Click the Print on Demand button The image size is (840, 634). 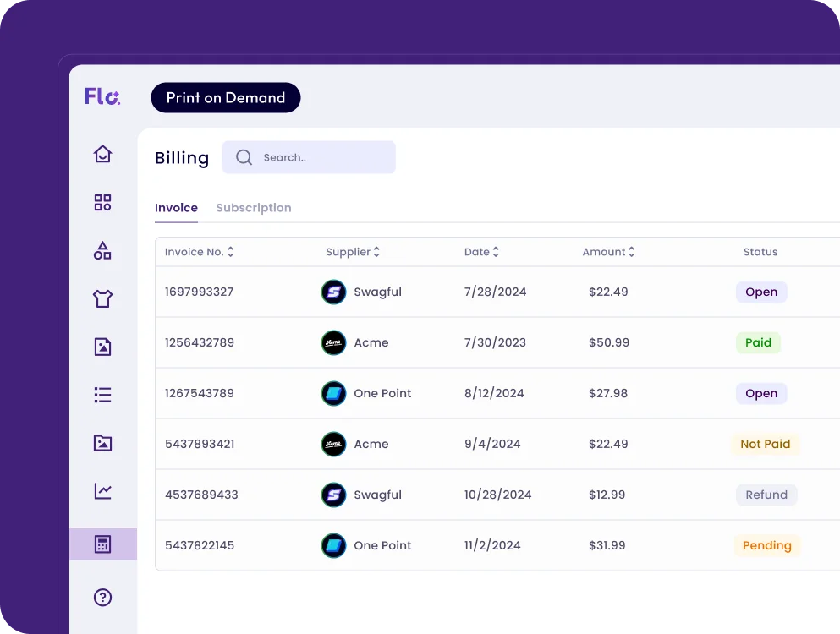pyautogui.click(x=226, y=97)
